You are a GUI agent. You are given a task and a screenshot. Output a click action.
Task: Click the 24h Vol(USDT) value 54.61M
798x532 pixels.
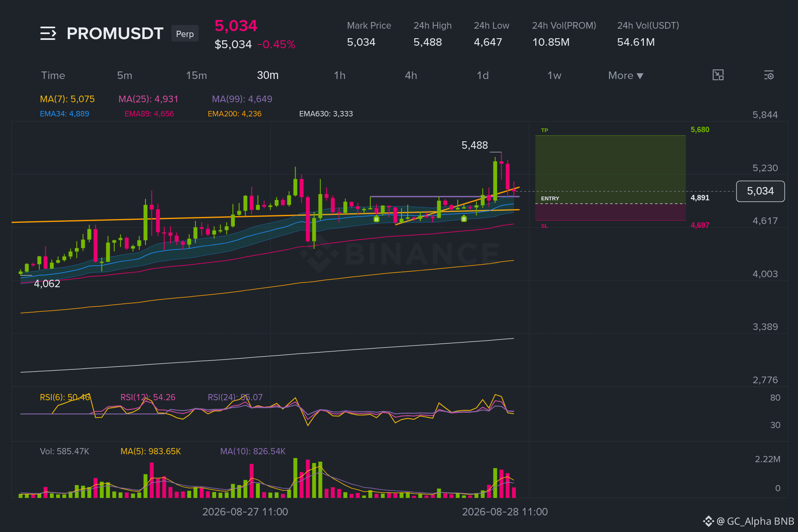[x=636, y=42]
